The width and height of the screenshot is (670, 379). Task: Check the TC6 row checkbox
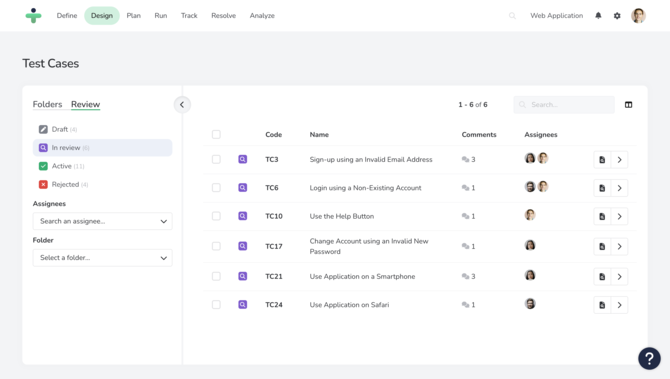[x=216, y=188]
